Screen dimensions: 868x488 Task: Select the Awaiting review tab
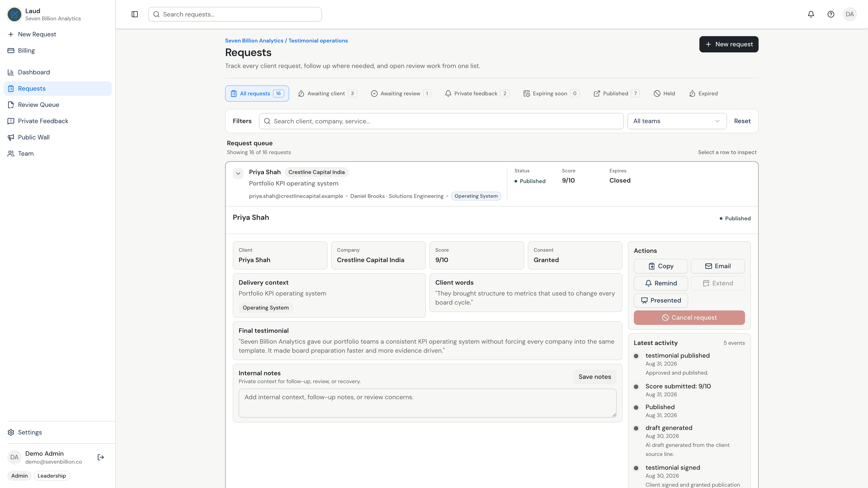pyautogui.click(x=401, y=94)
